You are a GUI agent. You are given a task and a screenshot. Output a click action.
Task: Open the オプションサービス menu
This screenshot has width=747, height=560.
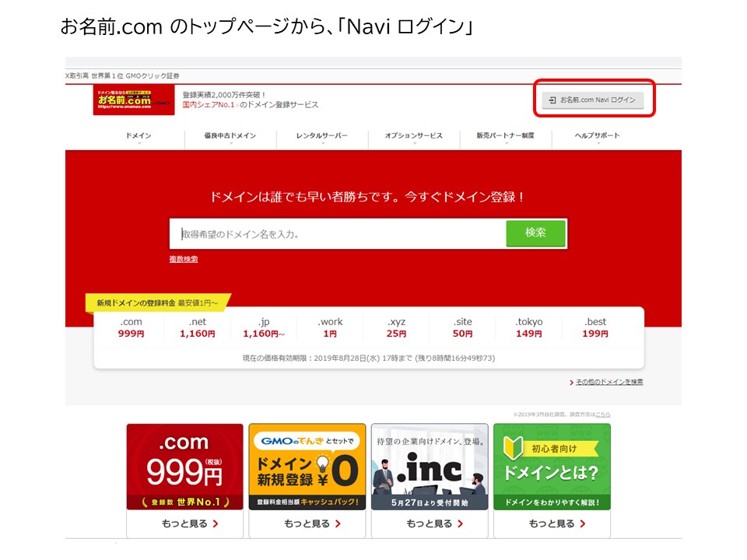tap(413, 135)
